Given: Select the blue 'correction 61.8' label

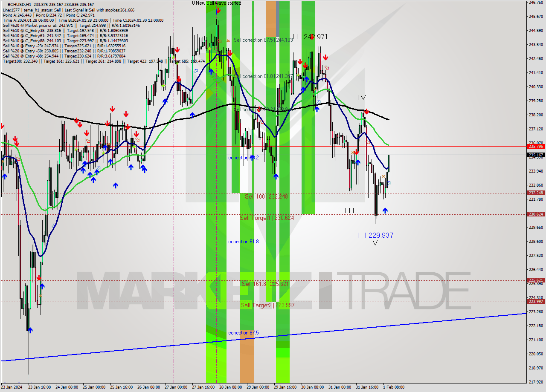Looking at the screenshot, I should point(243,242).
